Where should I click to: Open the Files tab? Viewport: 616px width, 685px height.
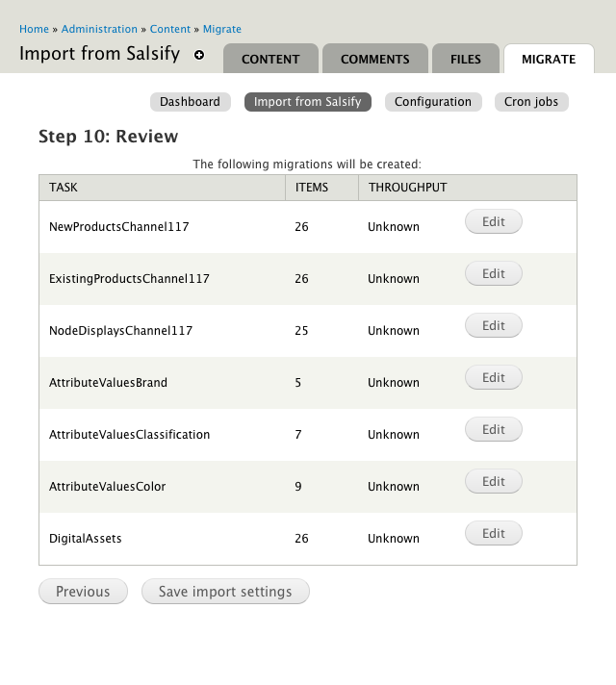pyautogui.click(x=466, y=59)
